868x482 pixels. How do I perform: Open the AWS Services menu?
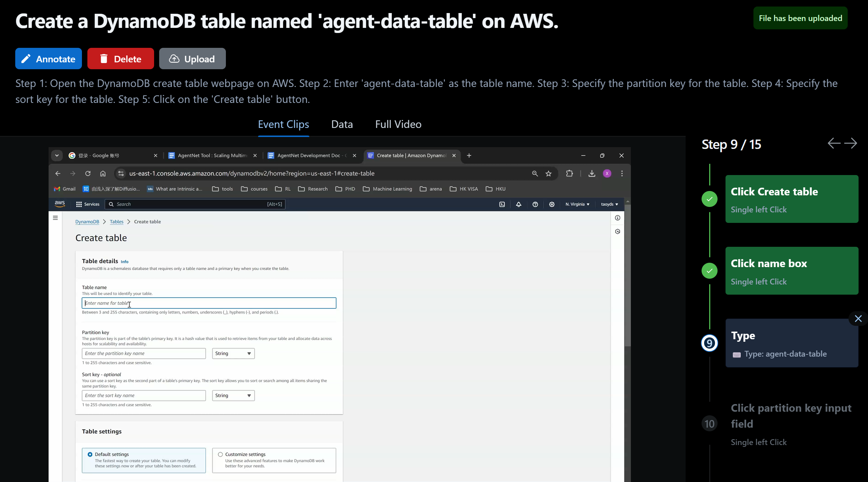88,204
